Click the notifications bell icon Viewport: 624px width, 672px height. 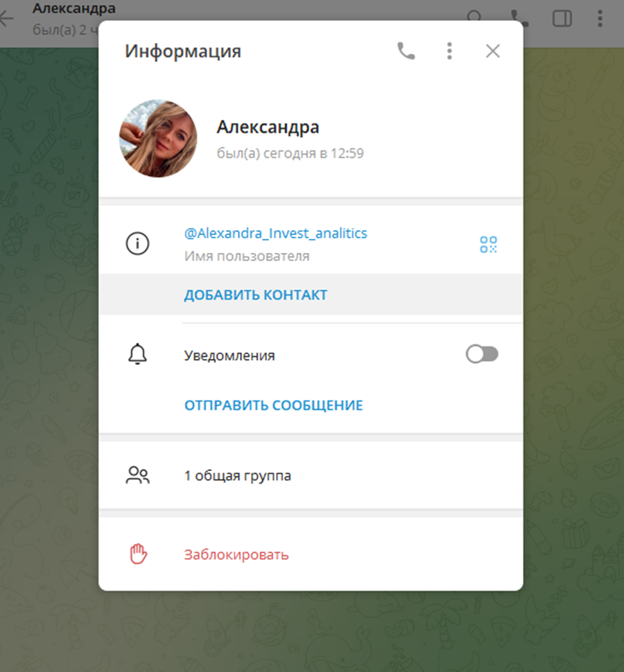(137, 354)
